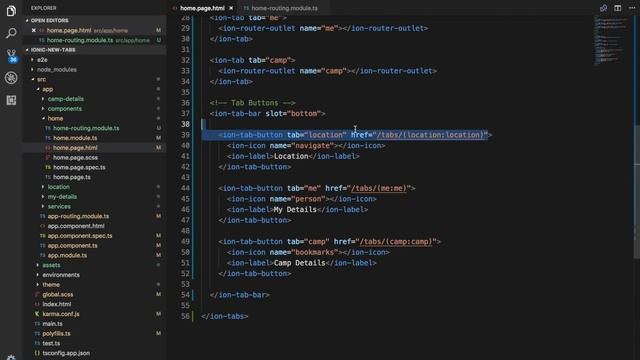
Task: Expand the environments folder
Action: (61, 275)
